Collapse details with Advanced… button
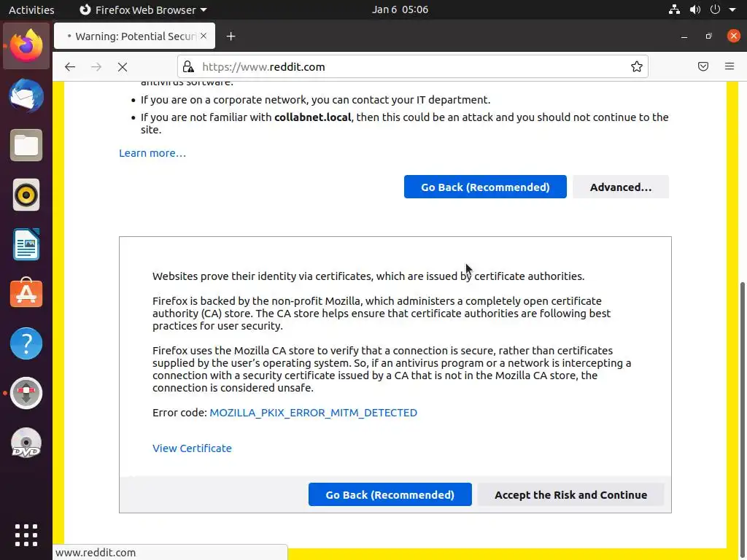This screenshot has width=747, height=560. click(x=621, y=187)
